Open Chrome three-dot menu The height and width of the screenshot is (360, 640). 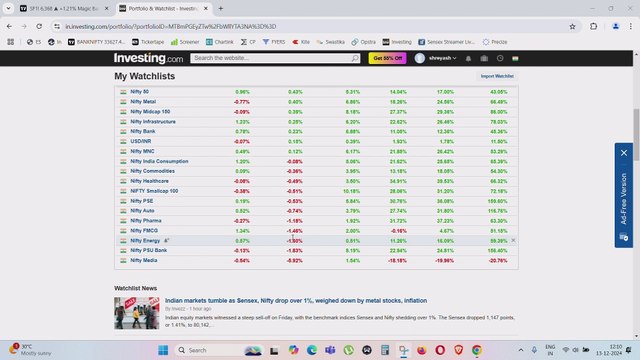[x=631, y=27]
